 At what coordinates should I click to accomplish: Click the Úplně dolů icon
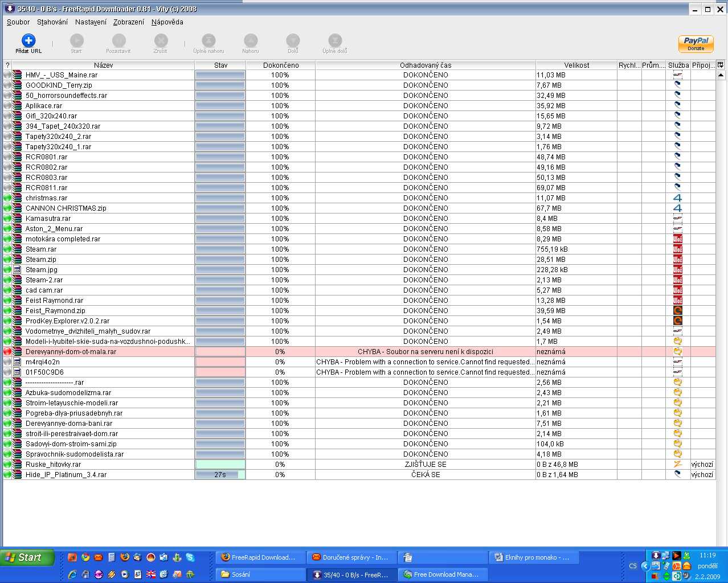pyautogui.click(x=335, y=40)
